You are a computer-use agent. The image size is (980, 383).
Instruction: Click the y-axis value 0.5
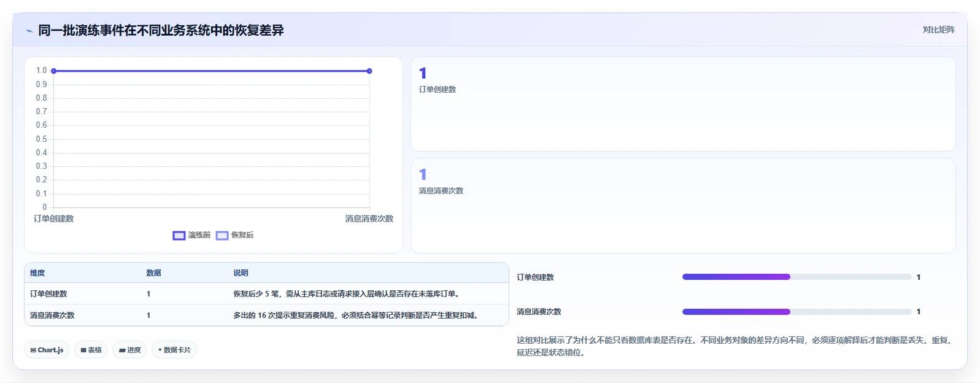pos(41,139)
